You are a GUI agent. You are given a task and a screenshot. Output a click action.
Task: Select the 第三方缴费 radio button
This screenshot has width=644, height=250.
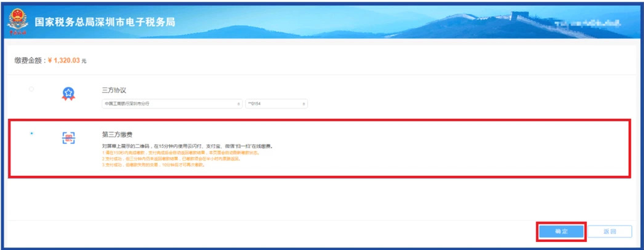[31, 133]
